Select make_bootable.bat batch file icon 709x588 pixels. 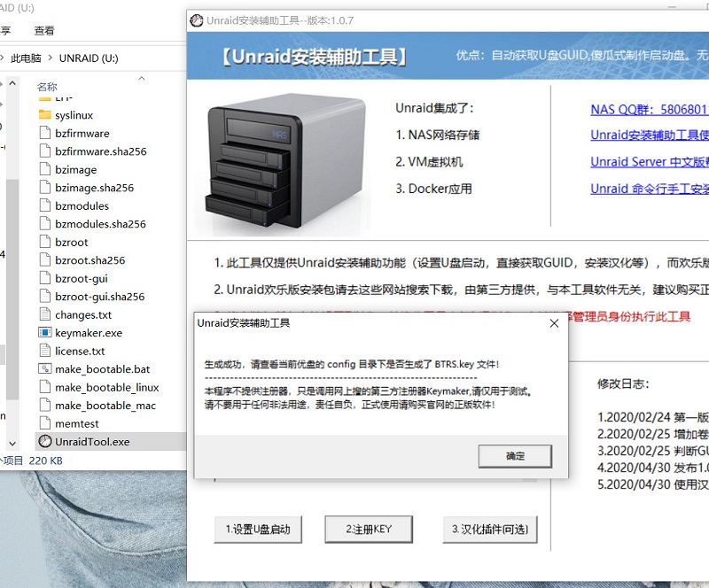(x=45, y=368)
